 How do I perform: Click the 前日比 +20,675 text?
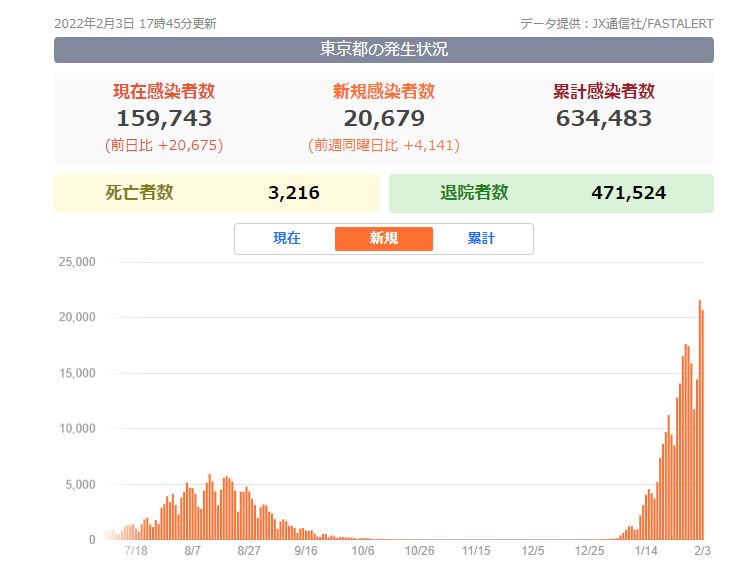pyautogui.click(x=164, y=145)
